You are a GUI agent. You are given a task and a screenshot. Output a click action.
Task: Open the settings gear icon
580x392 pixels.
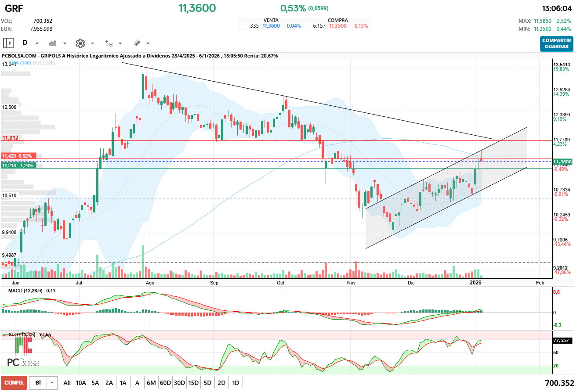[80, 43]
